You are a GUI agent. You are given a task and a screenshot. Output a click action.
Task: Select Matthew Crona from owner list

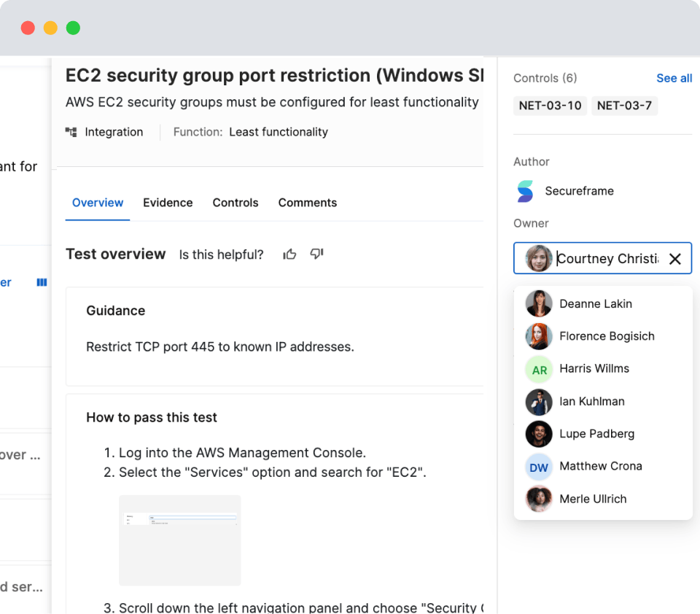click(600, 467)
